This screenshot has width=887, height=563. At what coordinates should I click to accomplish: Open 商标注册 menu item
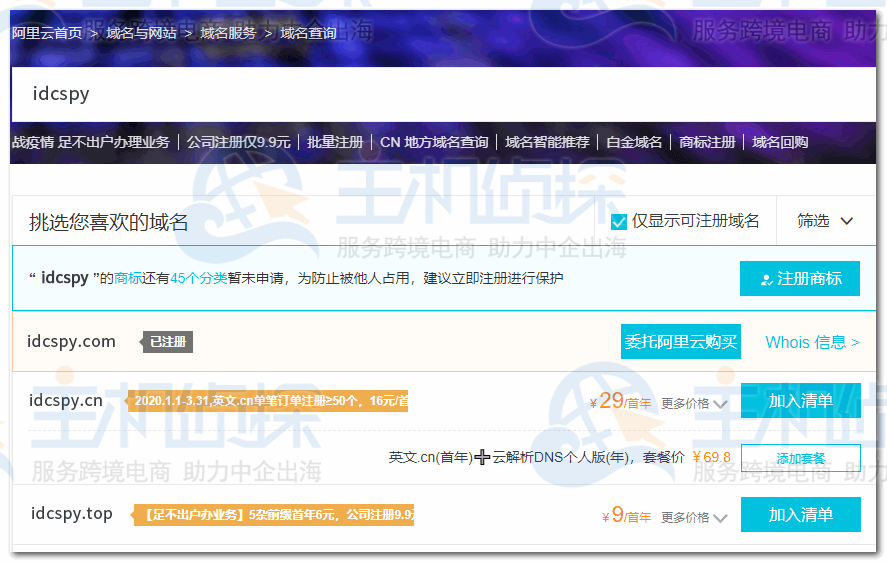[707, 142]
